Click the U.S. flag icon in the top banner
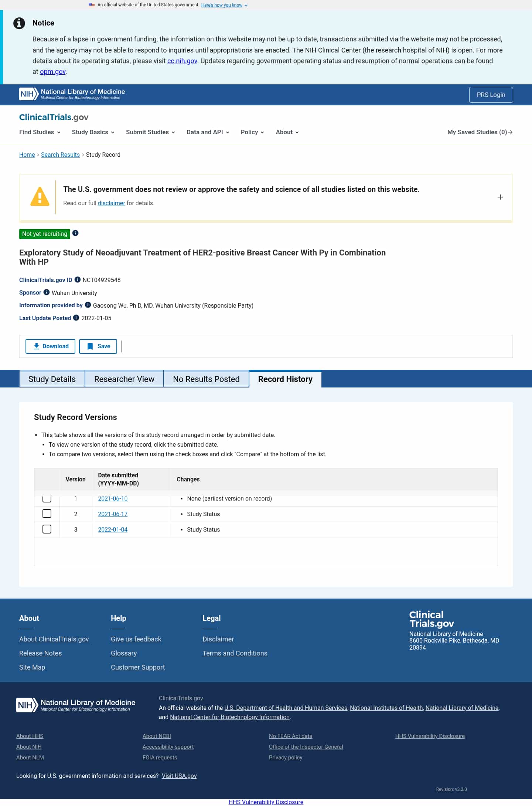The width and height of the screenshot is (532, 806). (x=92, y=5)
